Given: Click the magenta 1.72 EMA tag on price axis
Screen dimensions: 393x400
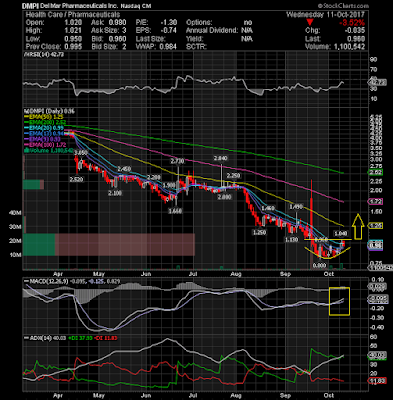Looking at the screenshot, I should (x=375, y=202).
